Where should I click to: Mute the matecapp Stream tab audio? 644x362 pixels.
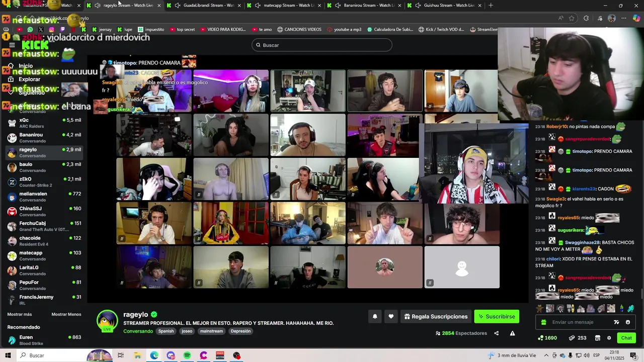(258, 6)
